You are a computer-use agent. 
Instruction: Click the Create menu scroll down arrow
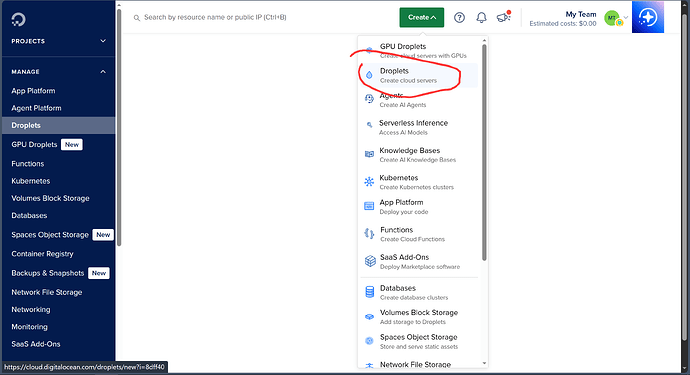[484, 364]
